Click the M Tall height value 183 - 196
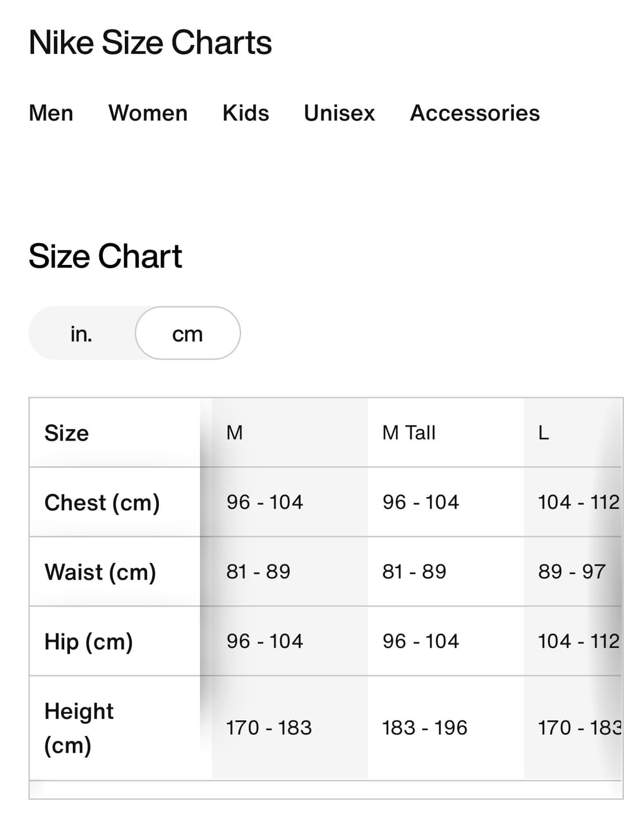The width and height of the screenshot is (624, 840). pyautogui.click(x=424, y=727)
